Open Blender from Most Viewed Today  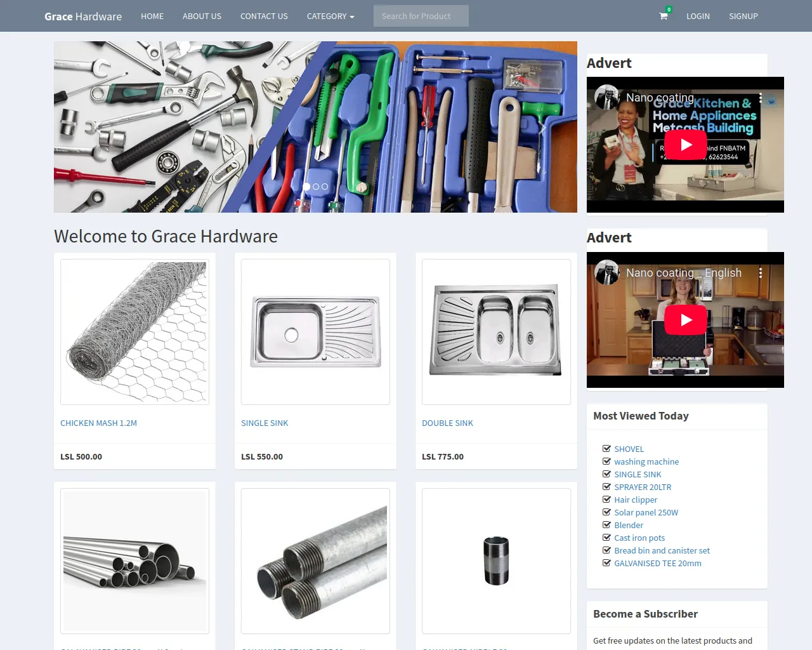click(x=629, y=526)
